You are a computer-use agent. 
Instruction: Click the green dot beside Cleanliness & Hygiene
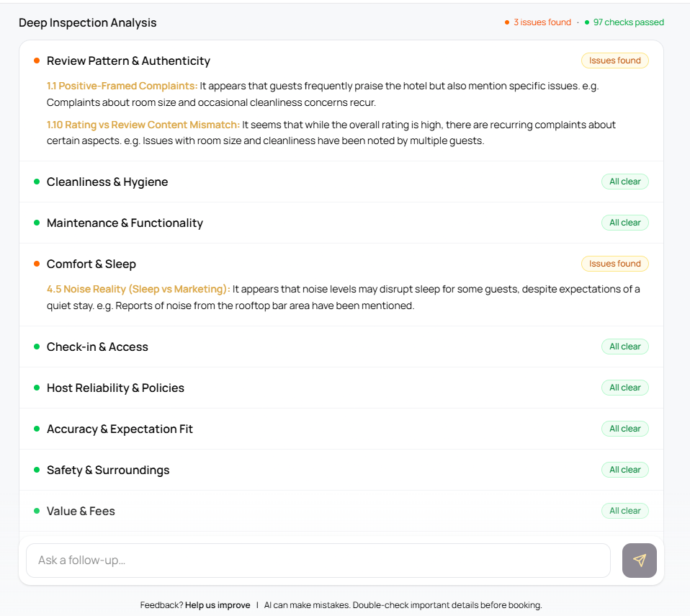click(x=37, y=182)
